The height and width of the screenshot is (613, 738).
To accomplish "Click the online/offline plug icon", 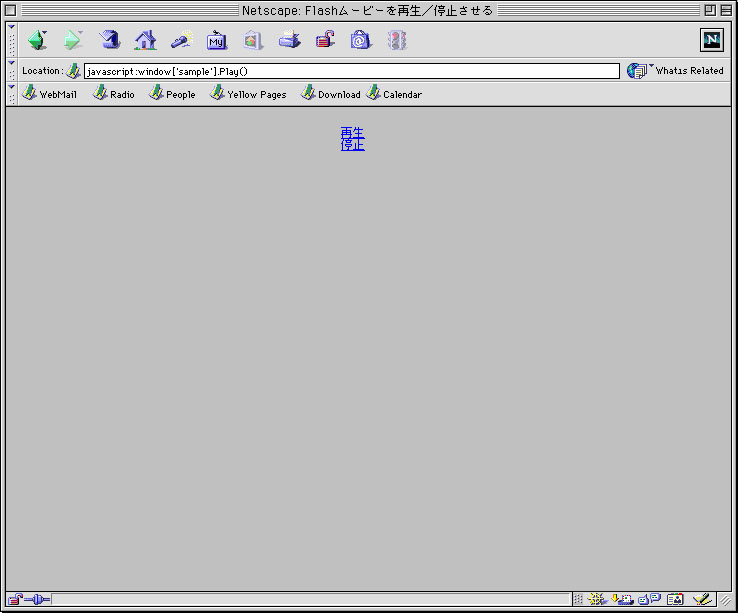I will 37,599.
